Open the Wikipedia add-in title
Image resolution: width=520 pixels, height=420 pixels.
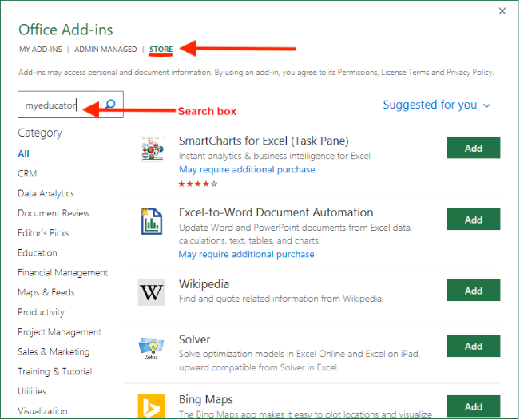coord(204,284)
